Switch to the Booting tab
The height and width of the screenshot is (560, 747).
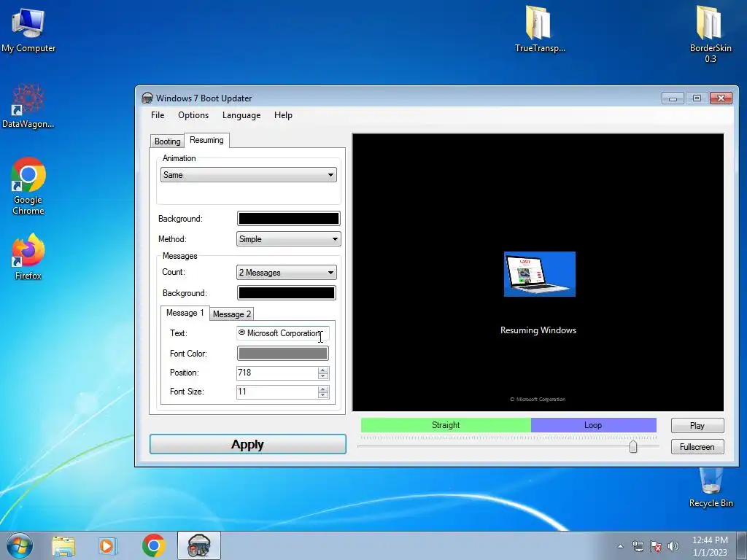(167, 141)
